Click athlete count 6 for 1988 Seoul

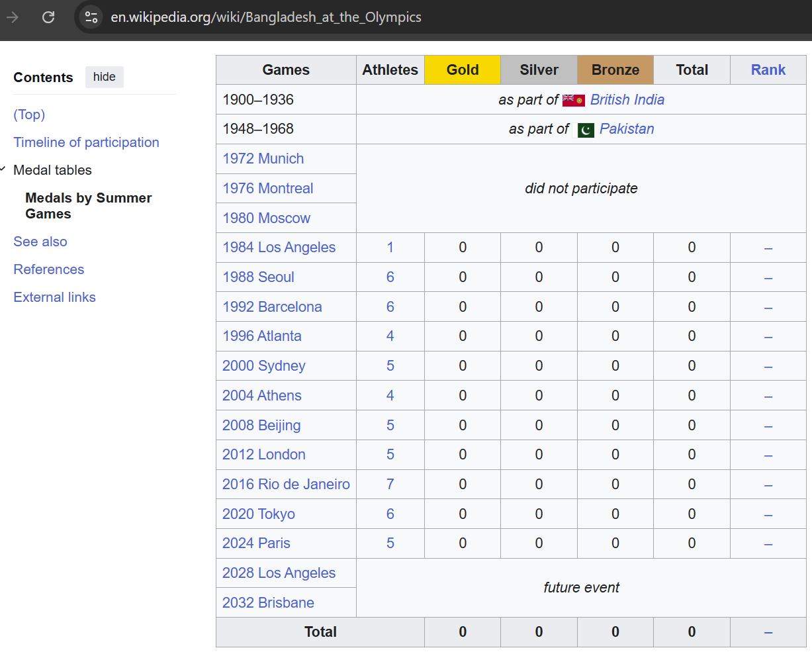coord(390,277)
